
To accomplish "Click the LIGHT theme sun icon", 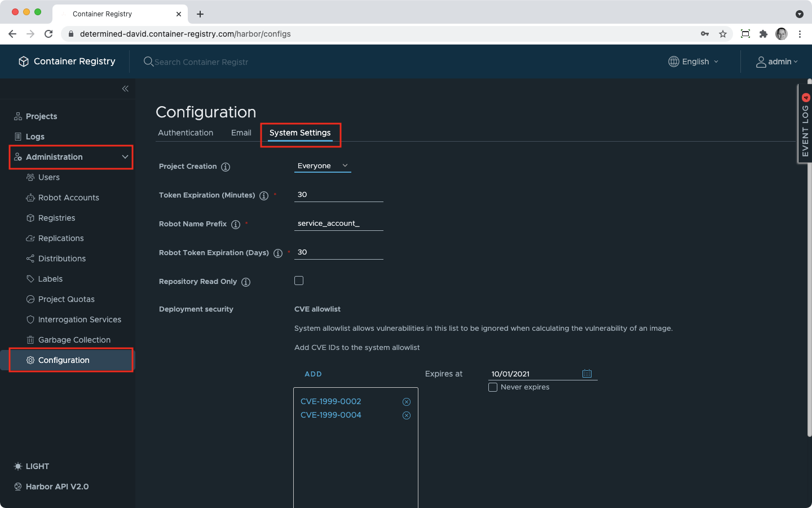I will click(18, 466).
